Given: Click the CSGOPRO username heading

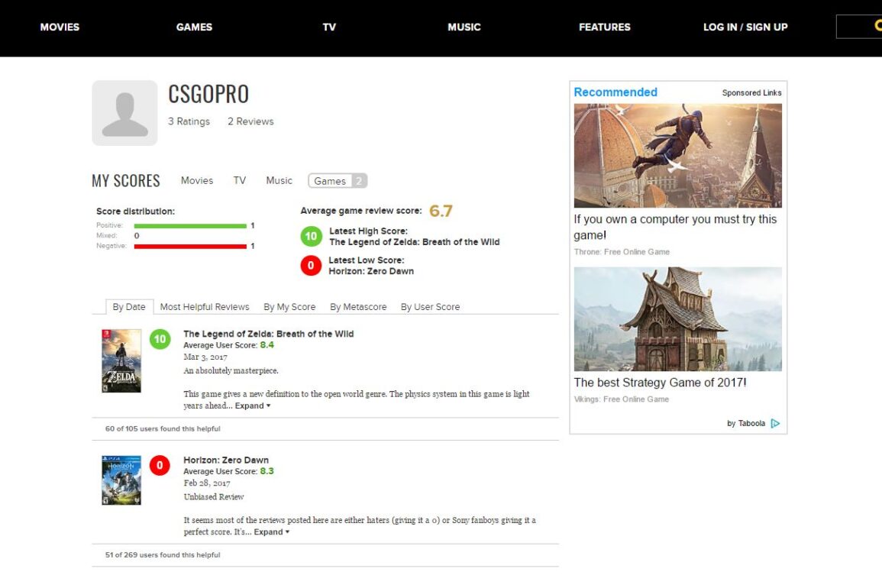Looking at the screenshot, I should [x=208, y=94].
